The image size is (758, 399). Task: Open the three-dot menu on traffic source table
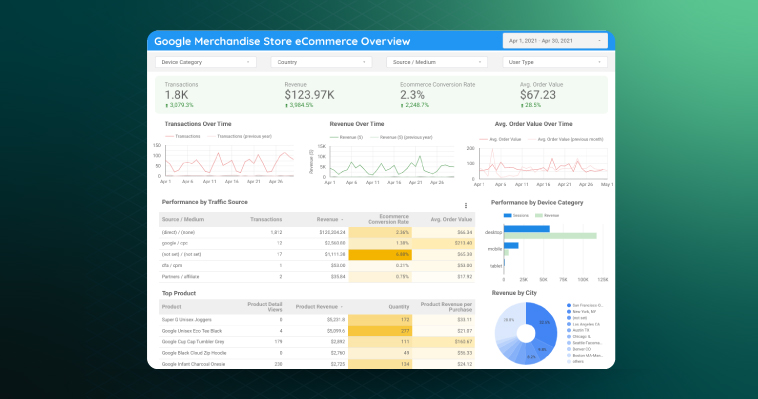[466, 206]
